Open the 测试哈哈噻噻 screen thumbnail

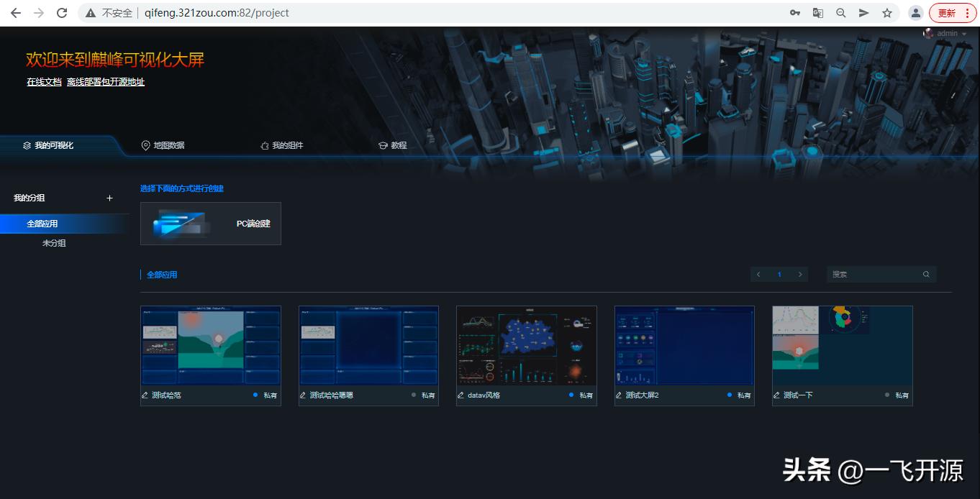click(368, 346)
